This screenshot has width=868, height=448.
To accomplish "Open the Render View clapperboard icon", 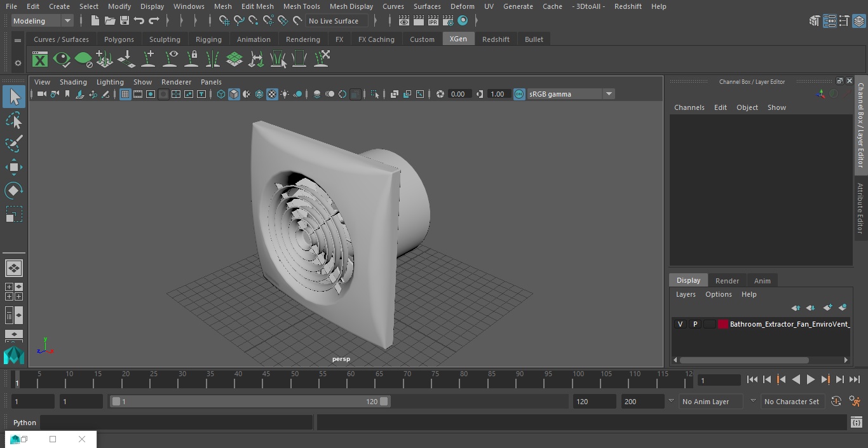I will (x=404, y=21).
